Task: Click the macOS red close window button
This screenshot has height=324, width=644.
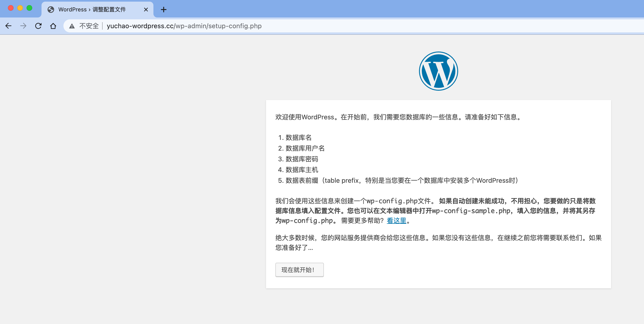Action: pyautogui.click(x=11, y=8)
